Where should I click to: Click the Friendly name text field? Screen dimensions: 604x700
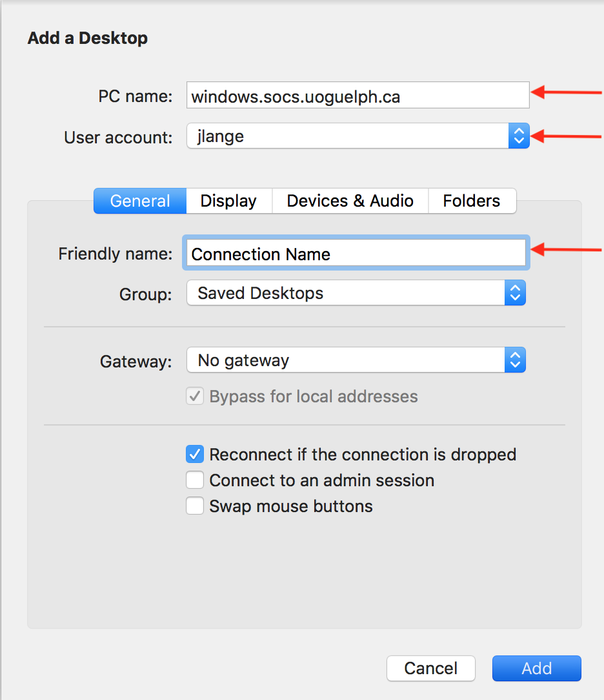[x=355, y=254]
